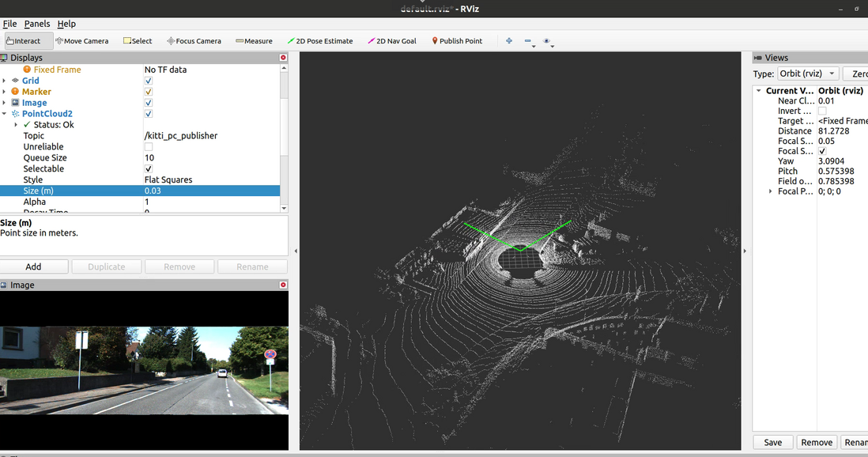
Task: Expand the Image display tree
Action: point(5,103)
